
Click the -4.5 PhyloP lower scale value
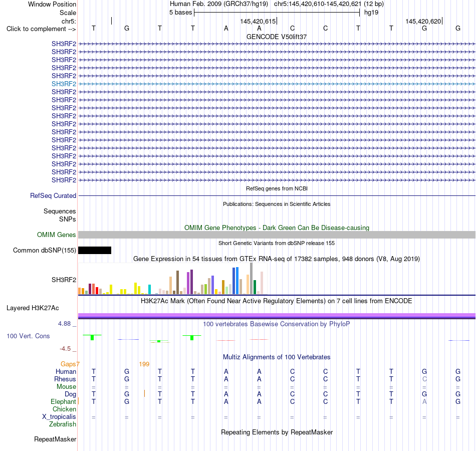coord(65,349)
